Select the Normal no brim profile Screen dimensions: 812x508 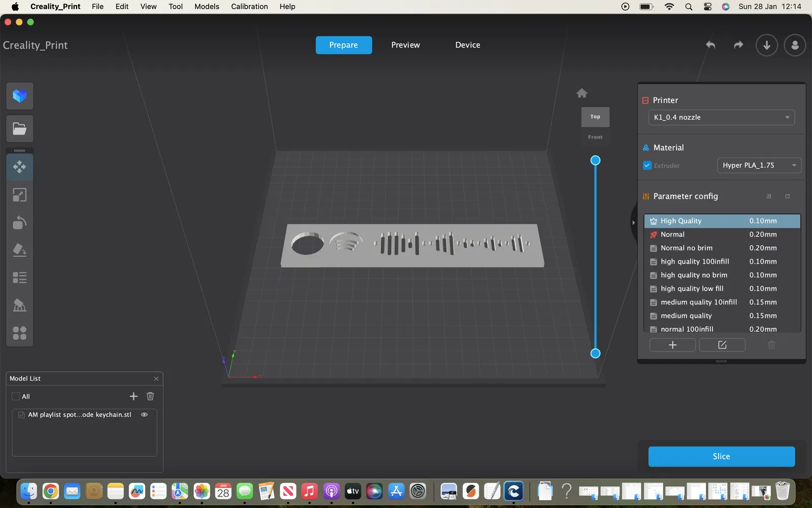722,248
